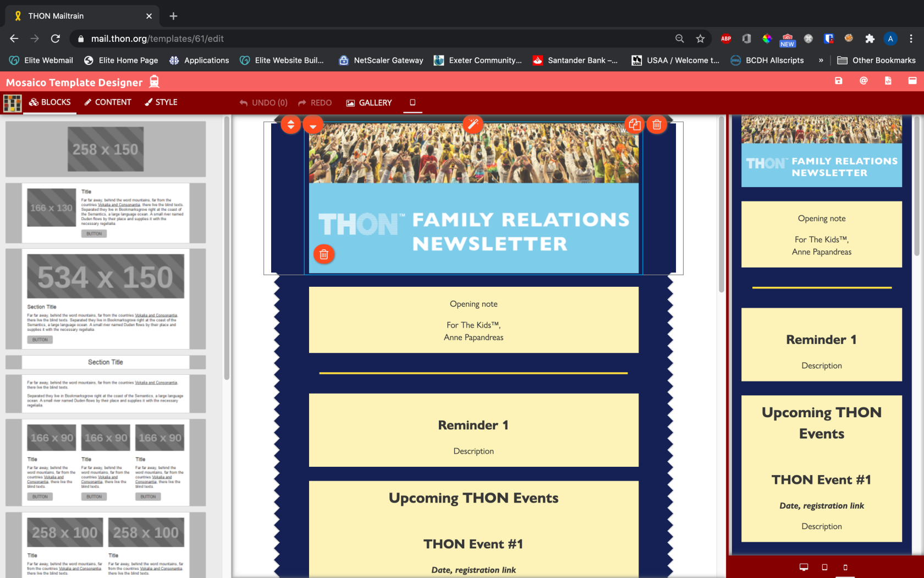Open the NetScaler Gateway bookmark
Viewport: 924px width, 578px height.
pos(381,61)
